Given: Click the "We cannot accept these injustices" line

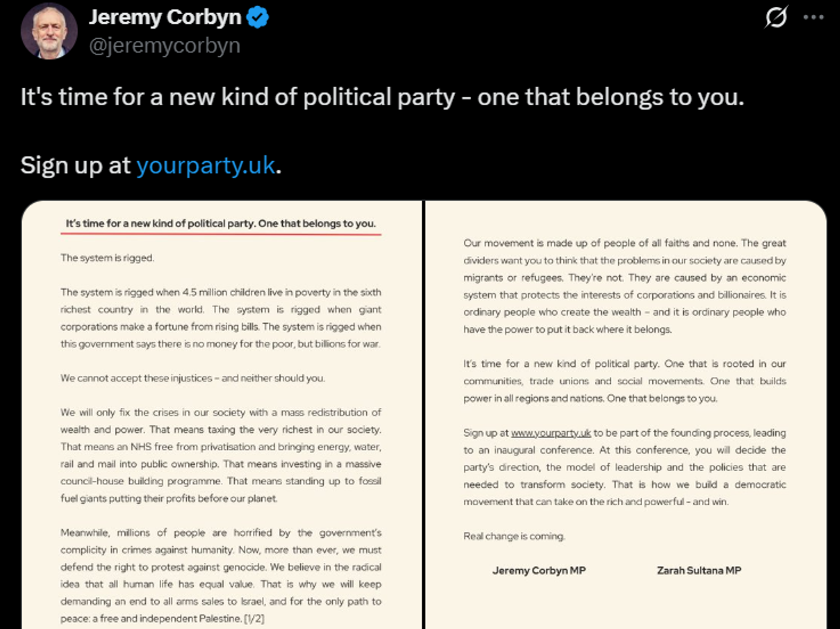Looking at the screenshot, I should 192,378.
